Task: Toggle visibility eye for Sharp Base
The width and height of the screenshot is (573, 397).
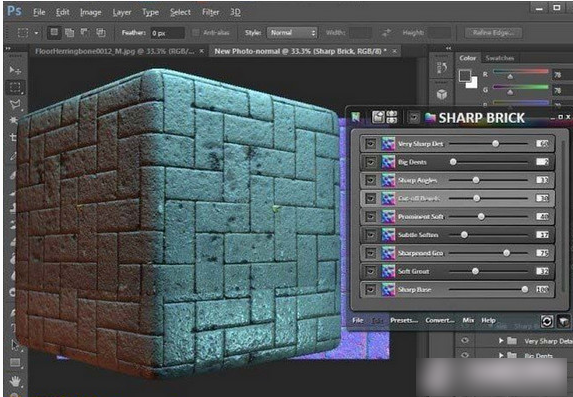Action: click(370, 290)
